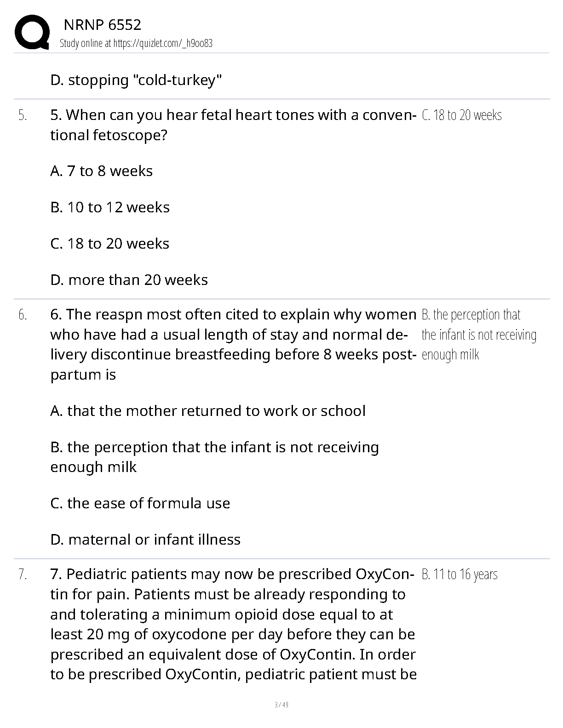Click the answer about infant not receiving milk
Image resolution: width=563 pixels, height=728 pixels.
pyautogui.click(x=478, y=335)
